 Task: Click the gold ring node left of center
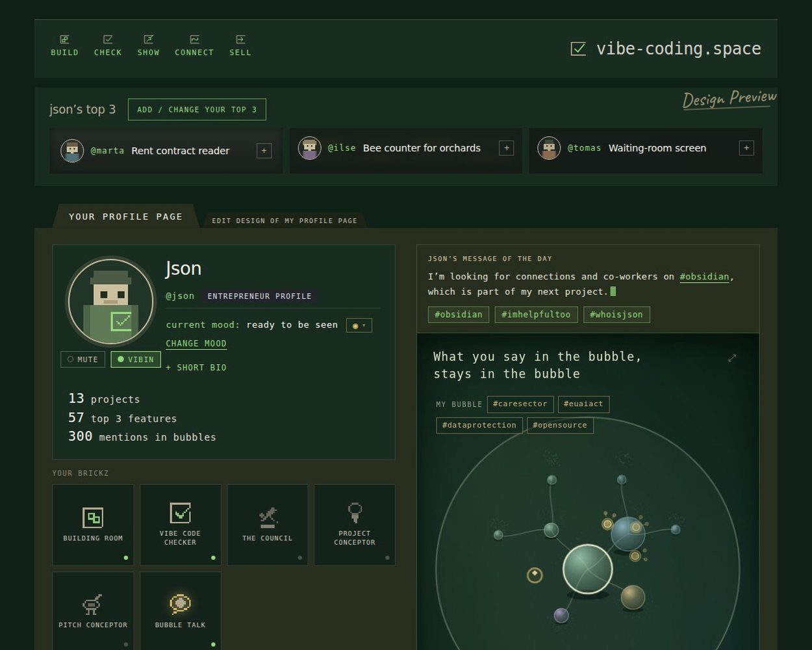pyautogui.click(x=535, y=575)
